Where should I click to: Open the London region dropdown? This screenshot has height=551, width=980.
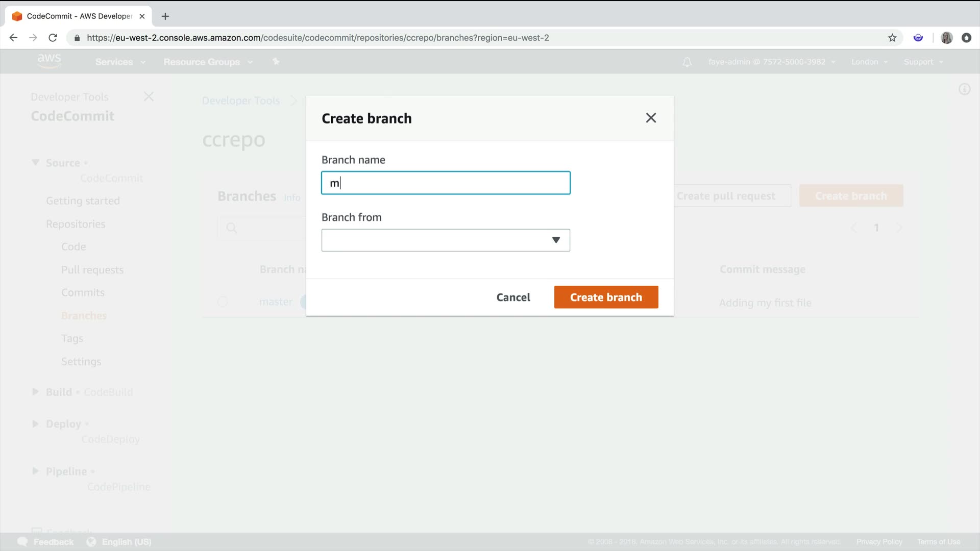tap(869, 62)
